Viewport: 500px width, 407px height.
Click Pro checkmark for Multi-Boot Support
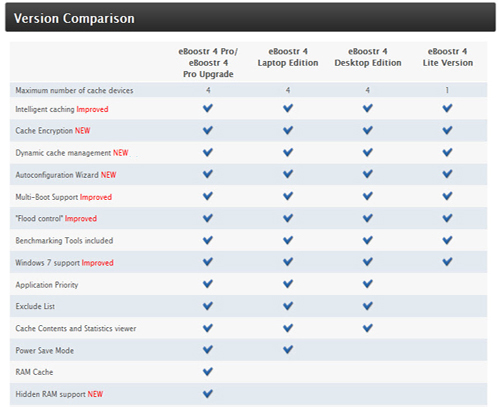tap(208, 196)
